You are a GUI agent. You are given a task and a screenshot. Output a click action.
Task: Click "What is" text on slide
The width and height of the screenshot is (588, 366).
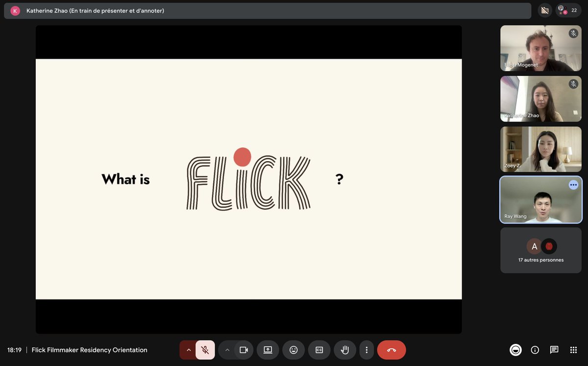click(x=125, y=179)
